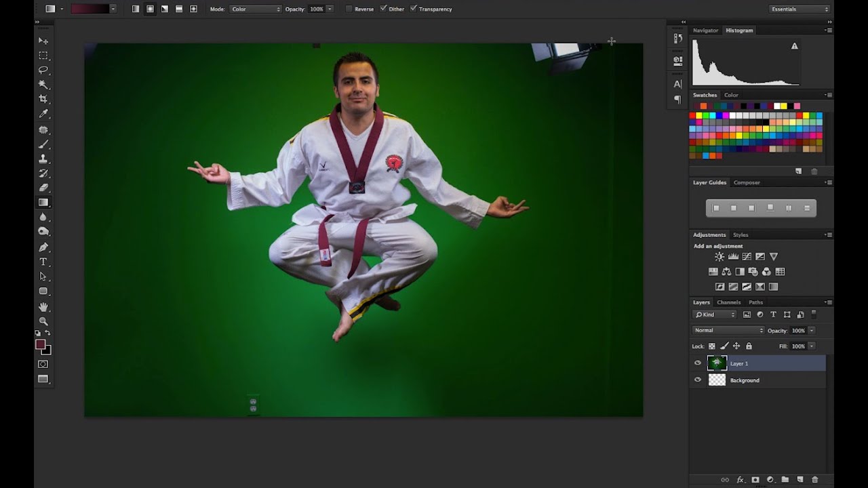Add Brightness/Contrast adjustment
Screen dimensions: 868x488
pyautogui.click(x=719, y=257)
